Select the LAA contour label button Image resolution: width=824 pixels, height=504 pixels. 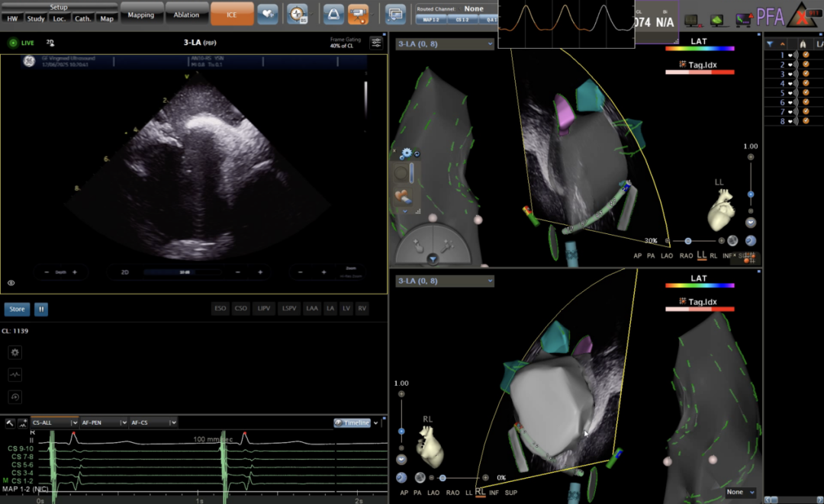312,309
